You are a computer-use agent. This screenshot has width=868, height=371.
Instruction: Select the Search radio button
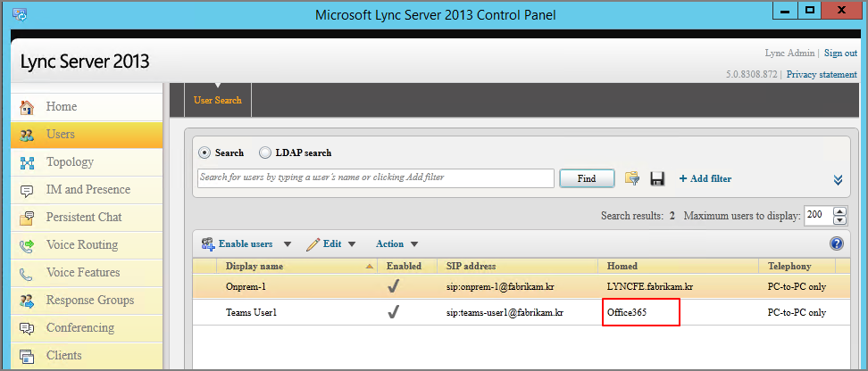click(204, 153)
